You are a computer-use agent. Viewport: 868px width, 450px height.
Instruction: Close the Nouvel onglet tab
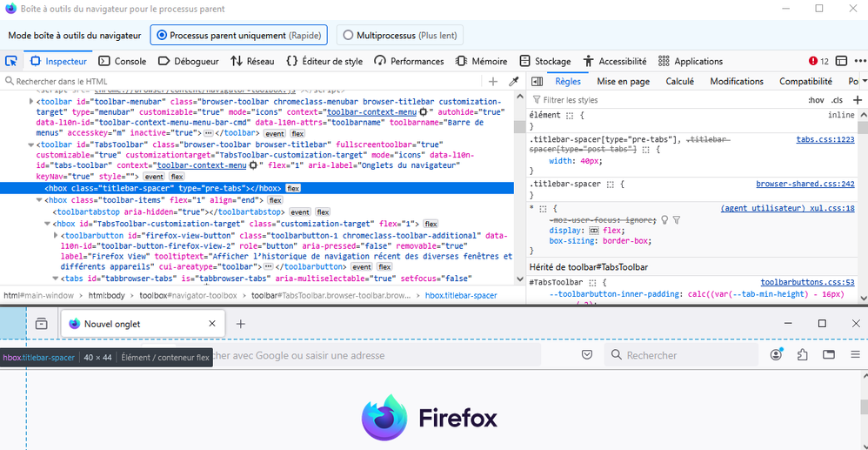(x=212, y=324)
